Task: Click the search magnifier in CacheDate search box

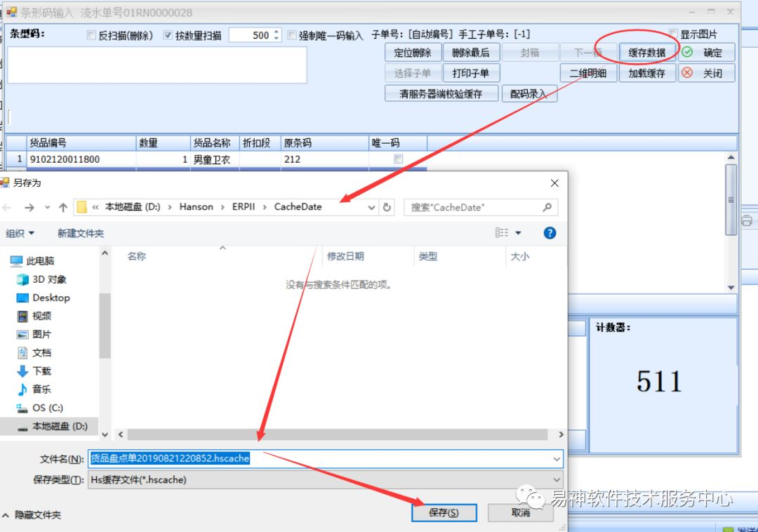Action: pyautogui.click(x=547, y=207)
